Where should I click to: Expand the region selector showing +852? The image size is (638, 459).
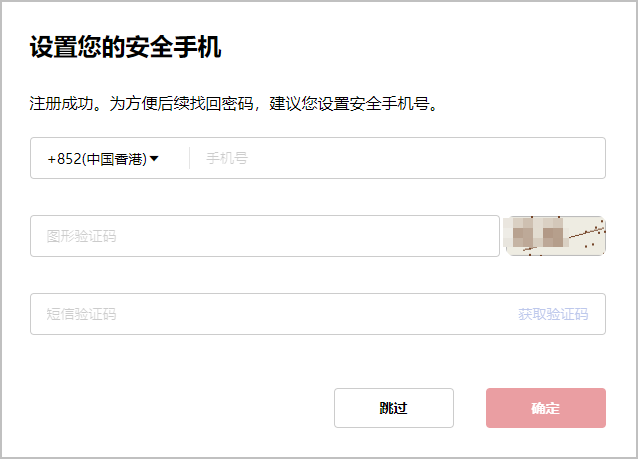point(103,158)
